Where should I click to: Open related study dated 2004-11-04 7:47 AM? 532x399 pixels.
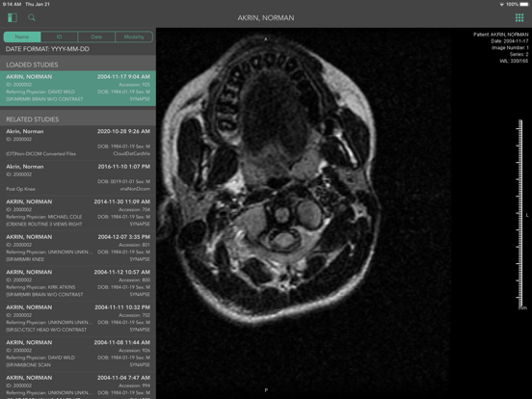coord(78,386)
